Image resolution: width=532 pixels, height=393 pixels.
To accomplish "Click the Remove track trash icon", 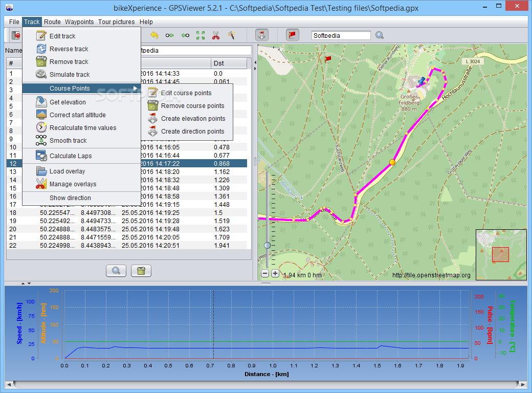I will coord(41,61).
